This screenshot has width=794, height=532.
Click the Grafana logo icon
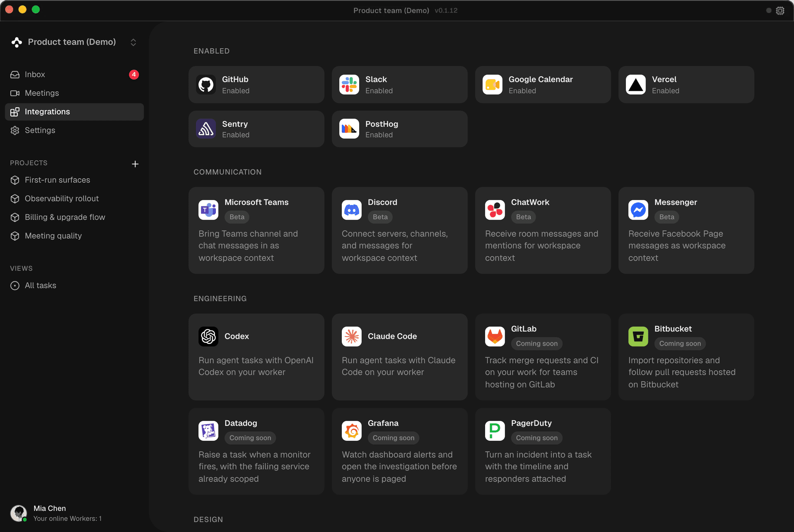[x=352, y=431]
